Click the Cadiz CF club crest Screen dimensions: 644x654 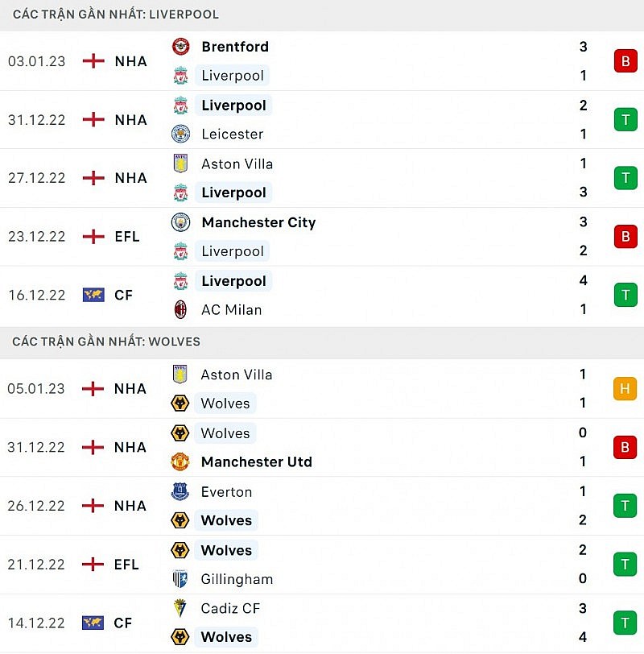pos(180,609)
